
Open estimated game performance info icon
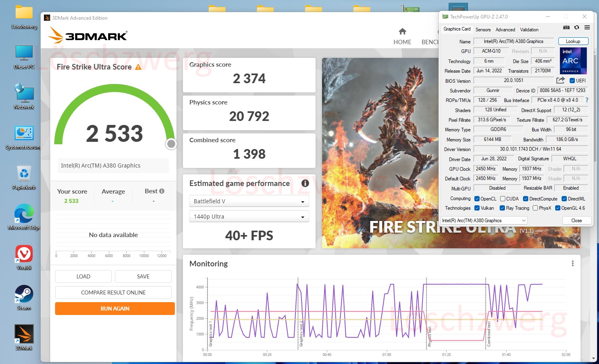[x=305, y=183]
